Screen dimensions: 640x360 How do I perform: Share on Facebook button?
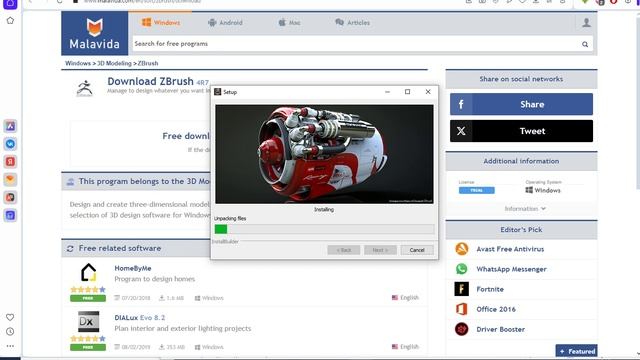click(x=521, y=104)
